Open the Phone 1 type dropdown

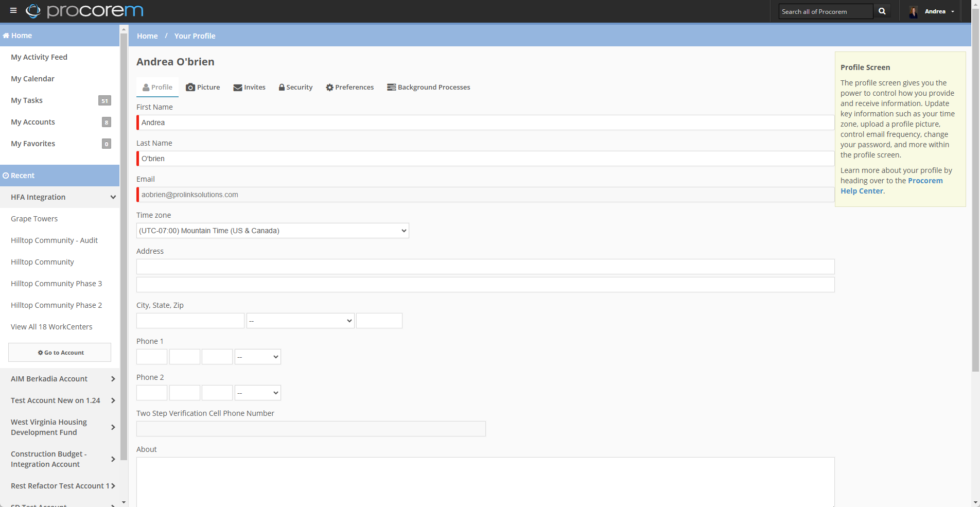click(258, 357)
